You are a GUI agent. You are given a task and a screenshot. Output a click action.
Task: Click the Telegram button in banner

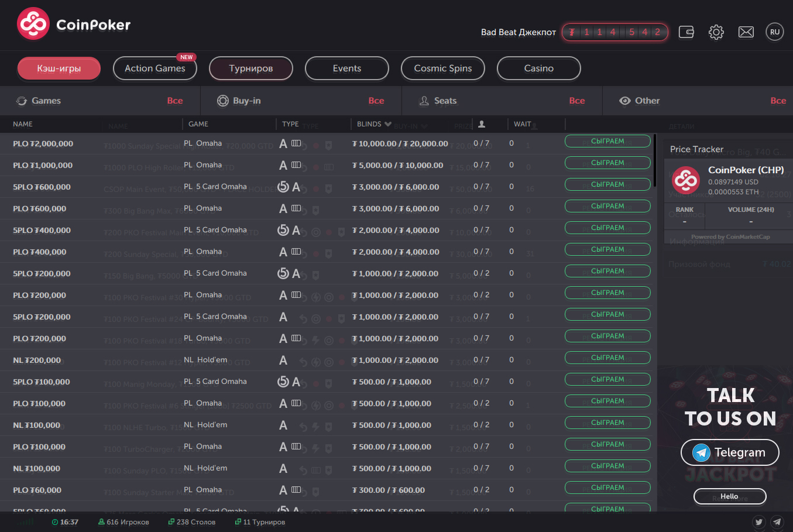[x=730, y=452]
